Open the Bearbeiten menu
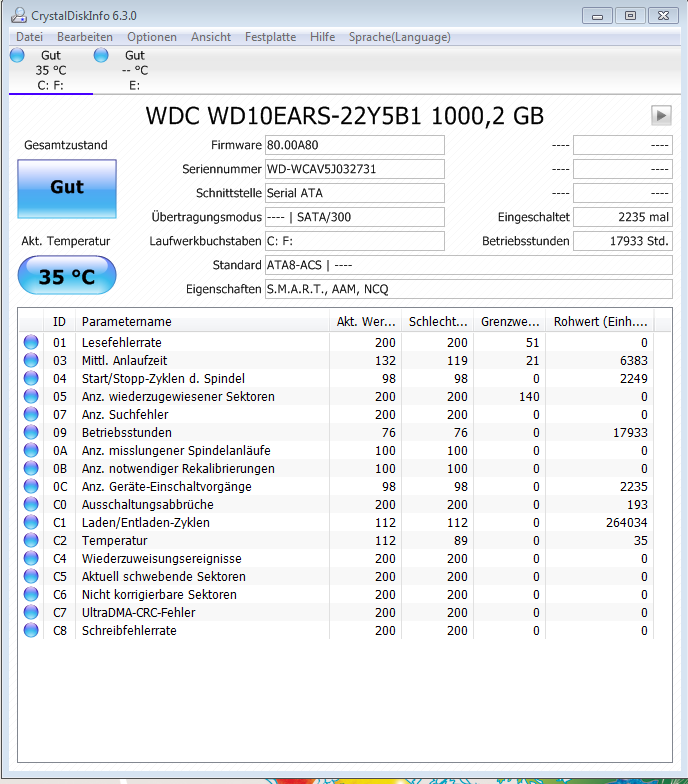688x784 pixels. point(85,37)
